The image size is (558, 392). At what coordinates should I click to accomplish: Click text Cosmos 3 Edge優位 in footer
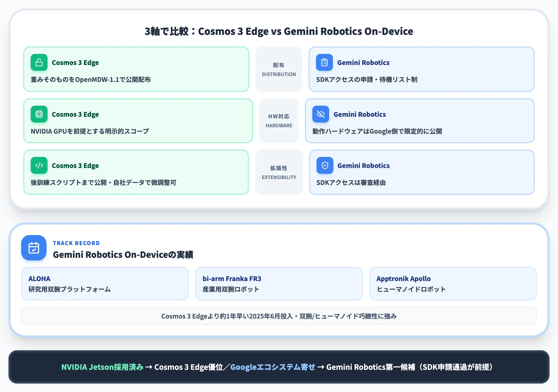(x=189, y=367)
